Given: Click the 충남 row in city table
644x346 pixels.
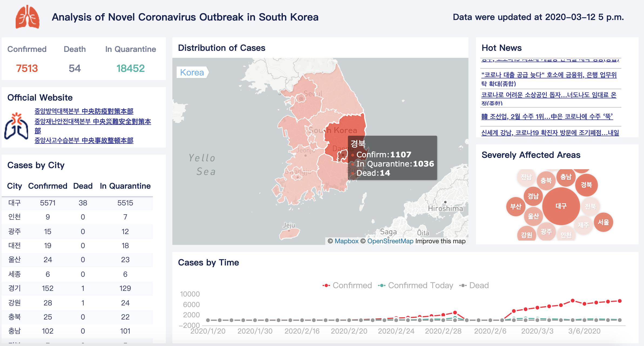Looking at the screenshot, I should (77, 331).
